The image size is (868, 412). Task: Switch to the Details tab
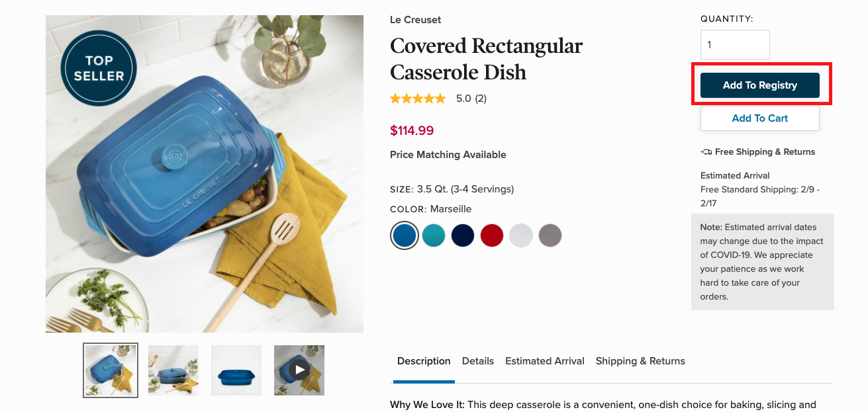[x=478, y=361]
